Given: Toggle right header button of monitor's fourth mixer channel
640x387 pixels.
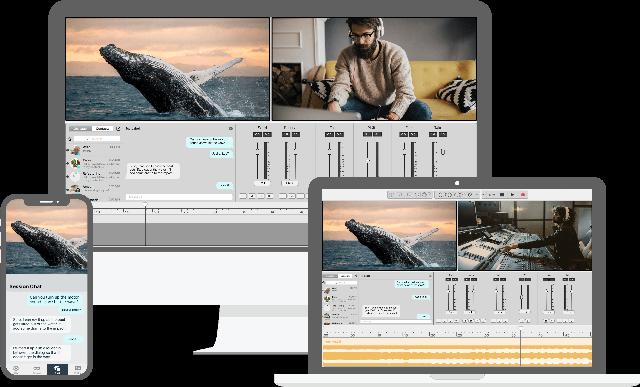Looking at the screenshot, I should pyautogui.click(x=378, y=134).
